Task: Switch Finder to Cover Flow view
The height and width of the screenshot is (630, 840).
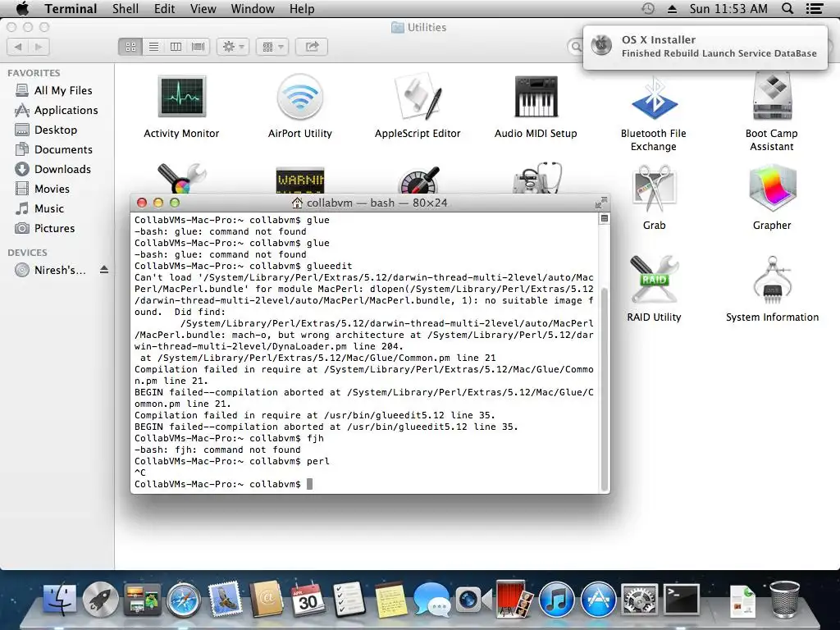Action: [x=199, y=47]
